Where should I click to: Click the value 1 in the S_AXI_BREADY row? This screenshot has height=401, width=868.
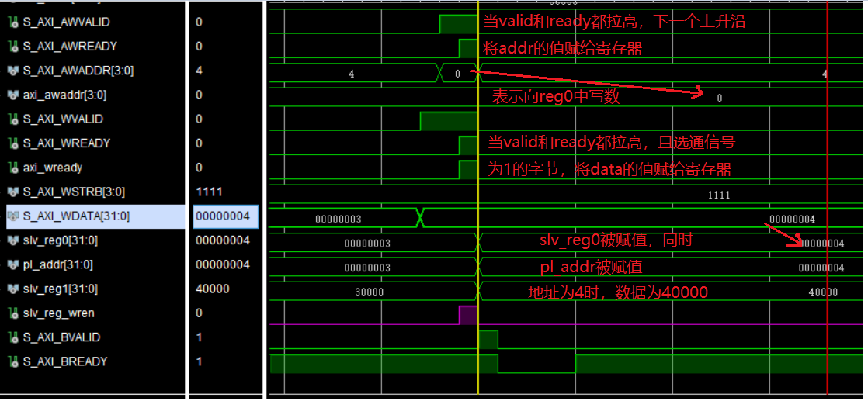tap(199, 361)
